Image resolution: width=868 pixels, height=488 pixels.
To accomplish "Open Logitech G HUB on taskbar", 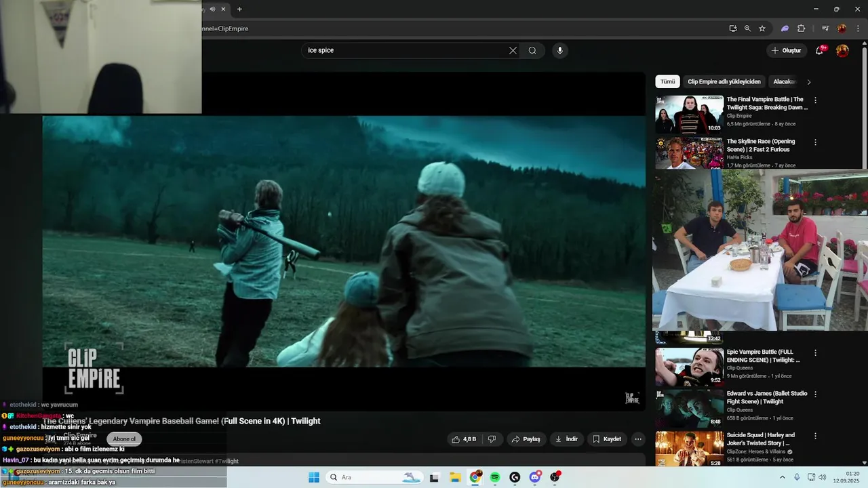I will [515, 477].
